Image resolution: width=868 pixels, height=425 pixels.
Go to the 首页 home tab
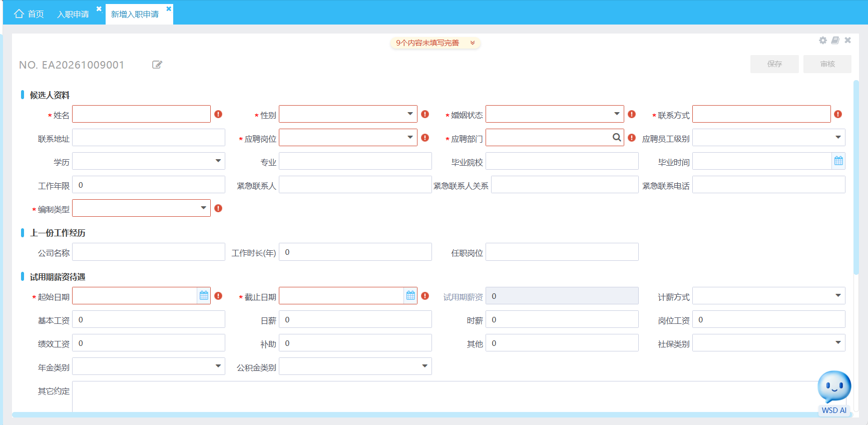coord(29,14)
